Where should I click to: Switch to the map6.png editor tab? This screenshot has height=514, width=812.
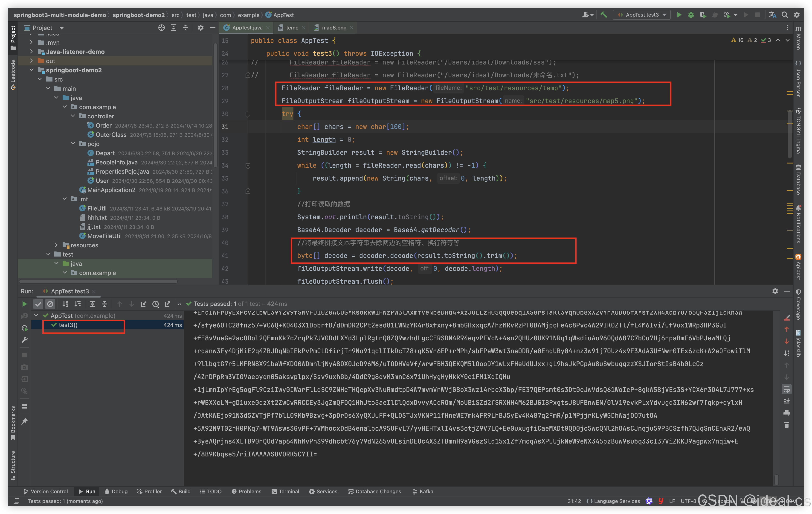(333, 28)
